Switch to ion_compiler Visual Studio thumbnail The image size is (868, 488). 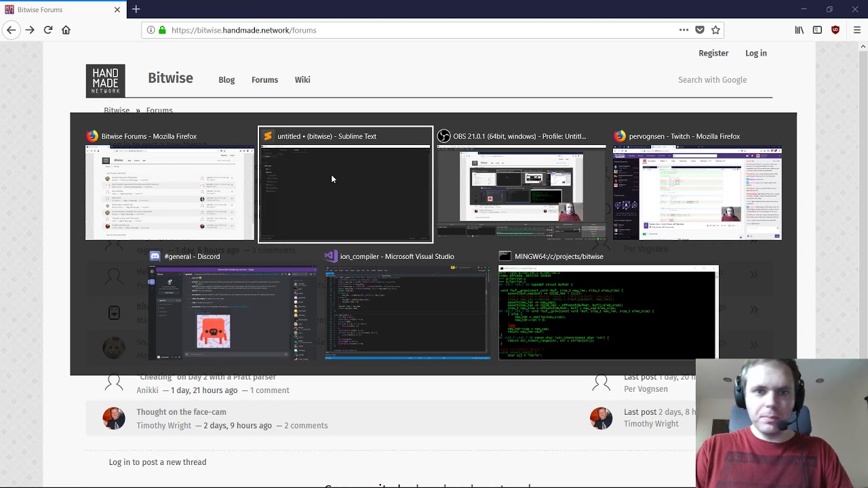(x=408, y=312)
